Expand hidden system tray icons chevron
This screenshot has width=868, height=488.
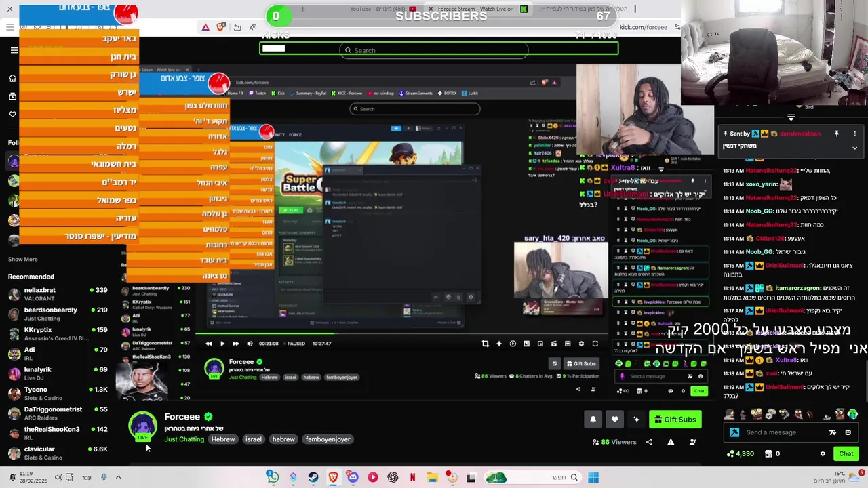click(x=118, y=477)
